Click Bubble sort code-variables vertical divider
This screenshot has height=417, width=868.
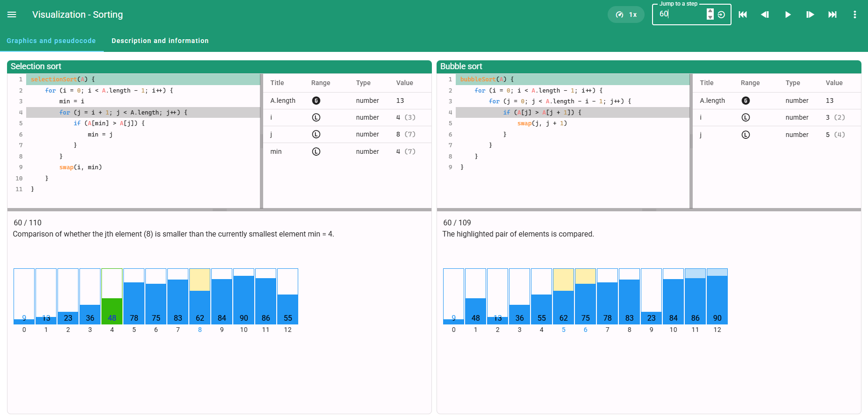pos(691,140)
